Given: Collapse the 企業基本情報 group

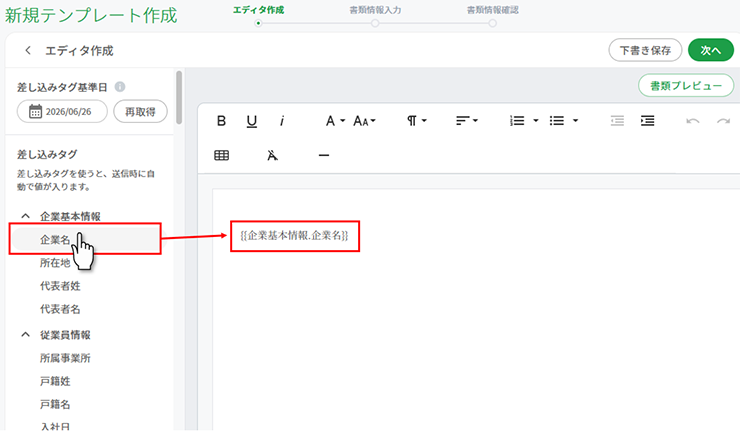Looking at the screenshot, I should click(25, 216).
